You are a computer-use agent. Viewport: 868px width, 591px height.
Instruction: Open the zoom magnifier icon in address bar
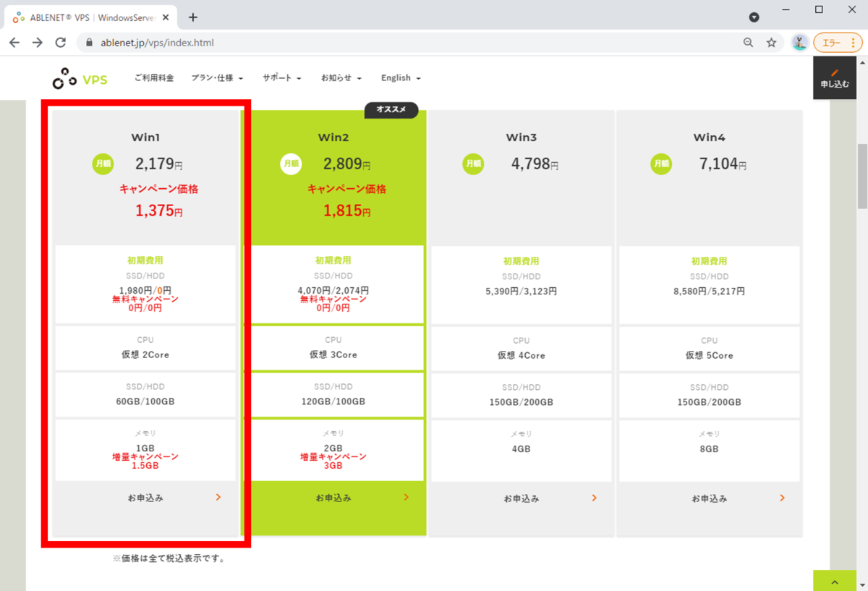(x=749, y=43)
